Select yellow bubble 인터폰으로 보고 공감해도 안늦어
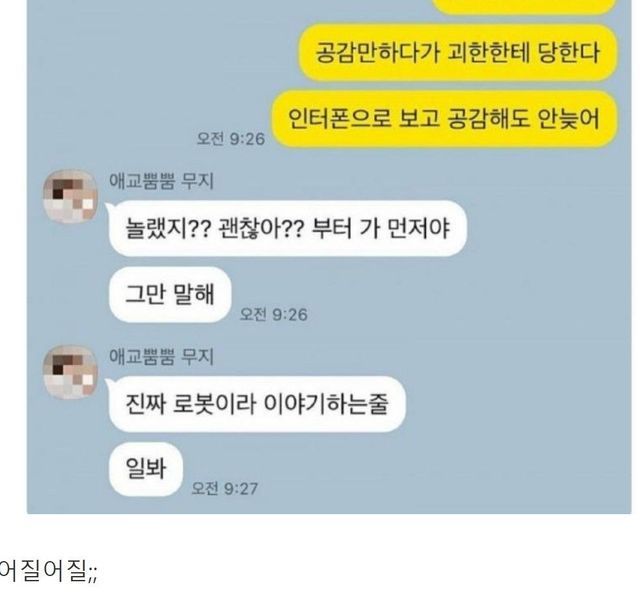The width and height of the screenshot is (640, 600). [444, 118]
